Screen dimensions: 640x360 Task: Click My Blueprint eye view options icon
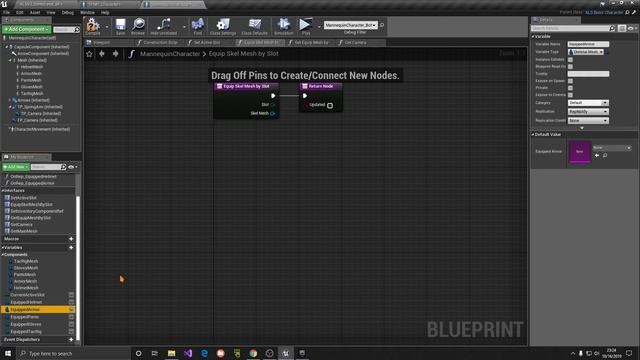click(71, 167)
